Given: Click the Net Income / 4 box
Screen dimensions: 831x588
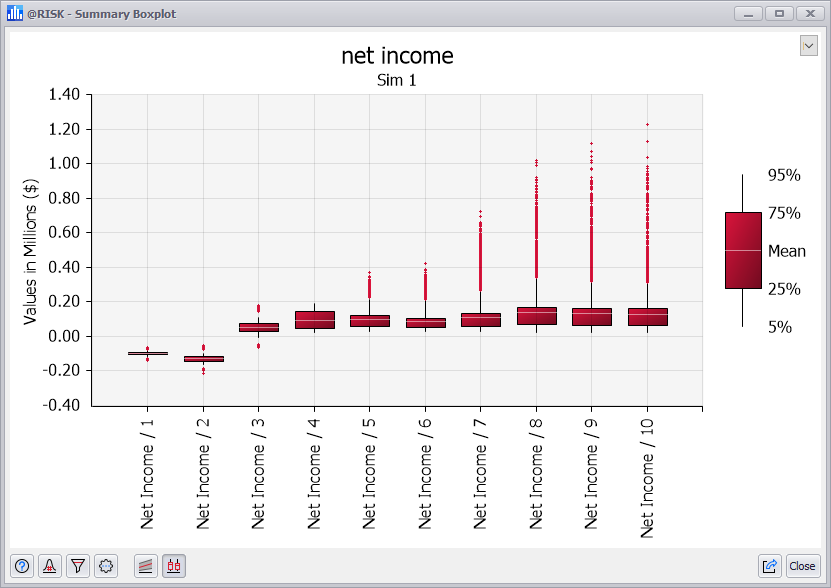Looking at the screenshot, I should pyautogui.click(x=314, y=320).
